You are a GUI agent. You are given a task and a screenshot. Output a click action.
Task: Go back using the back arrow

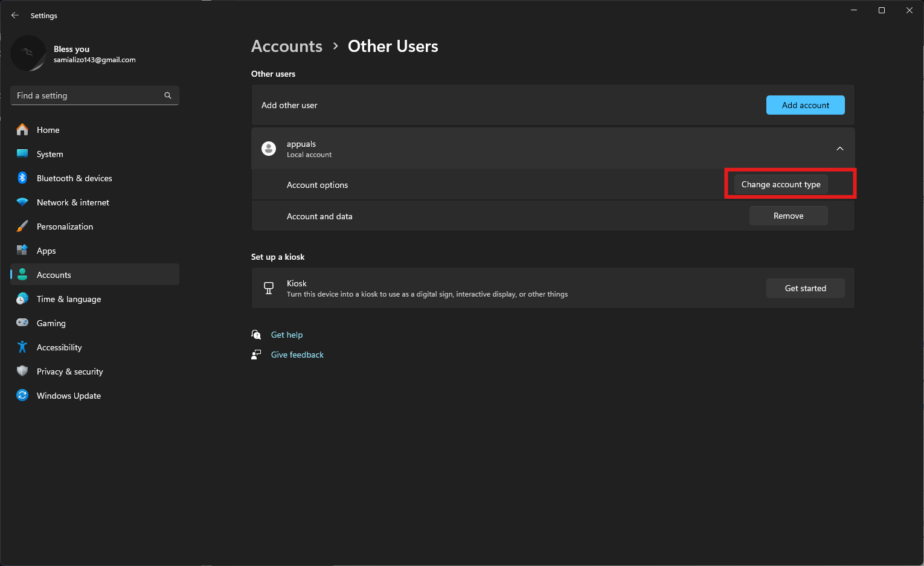tap(15, 16)
